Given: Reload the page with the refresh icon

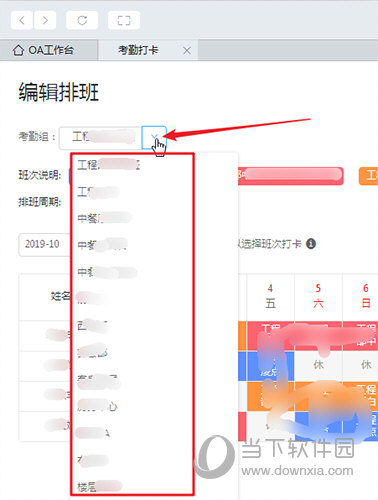Looking at the screenshot, I should [82, 20].
